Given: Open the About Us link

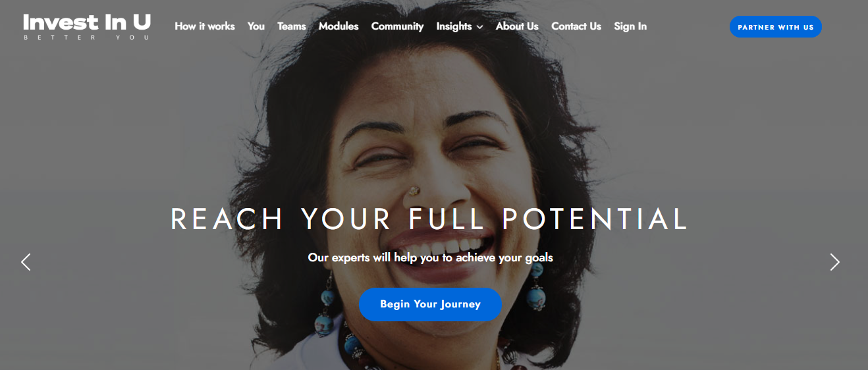Looking at the screenshot, I should [517, 26].
